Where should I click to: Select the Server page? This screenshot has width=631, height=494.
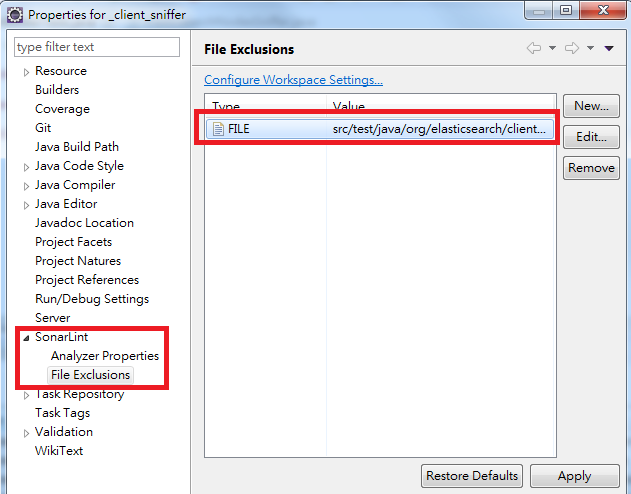(53, 317)
